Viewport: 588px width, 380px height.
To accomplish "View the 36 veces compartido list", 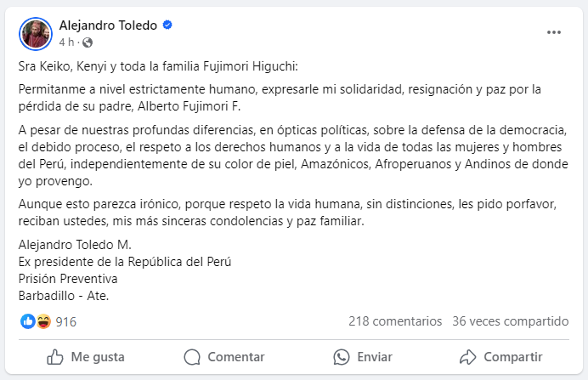I will (510, 321).
